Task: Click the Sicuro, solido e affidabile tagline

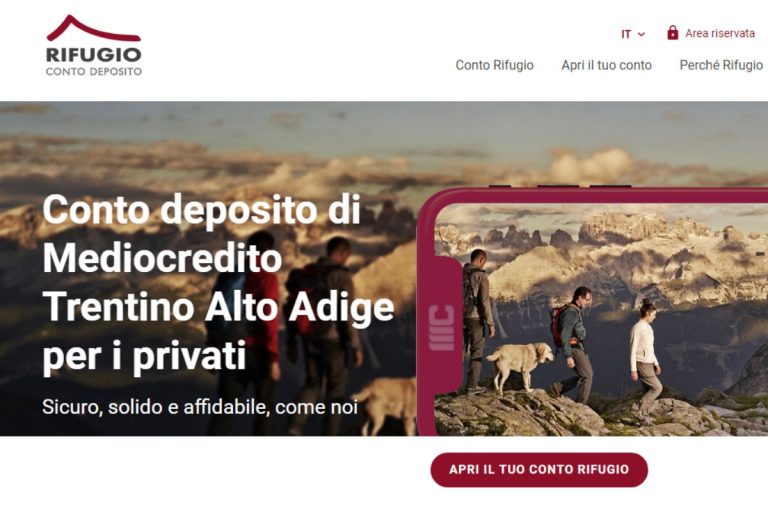Action: point(200,407)
